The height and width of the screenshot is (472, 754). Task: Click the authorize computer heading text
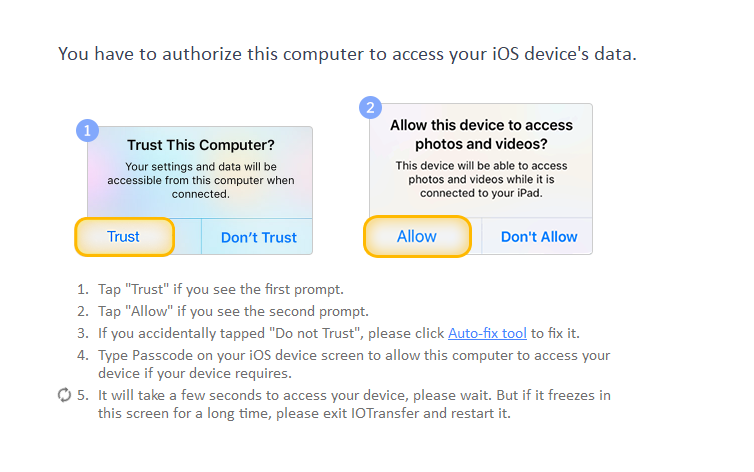(347, 54)
